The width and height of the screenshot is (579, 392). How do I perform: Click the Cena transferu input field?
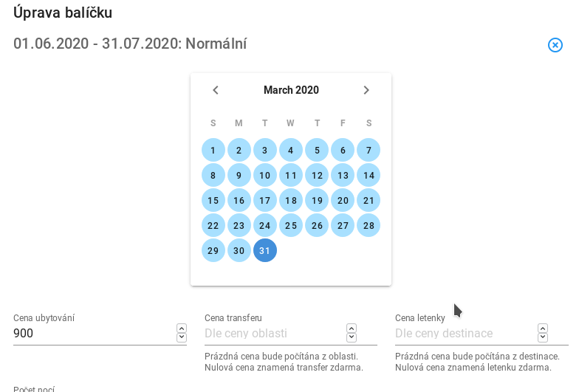(275, 334)
